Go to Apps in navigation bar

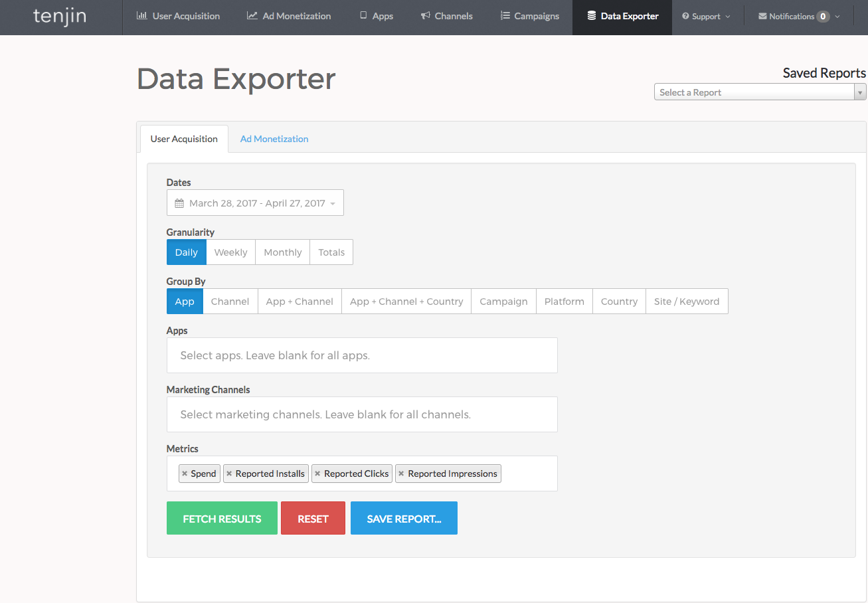376,17
